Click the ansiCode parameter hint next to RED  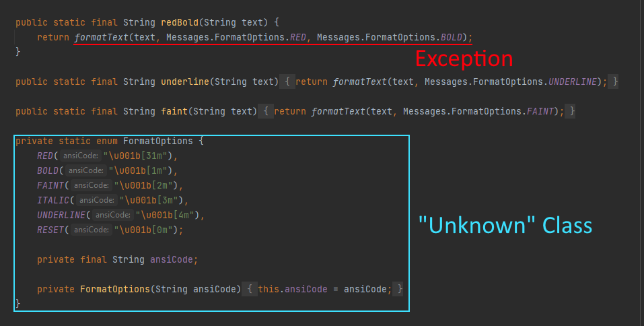click(81, 156)
